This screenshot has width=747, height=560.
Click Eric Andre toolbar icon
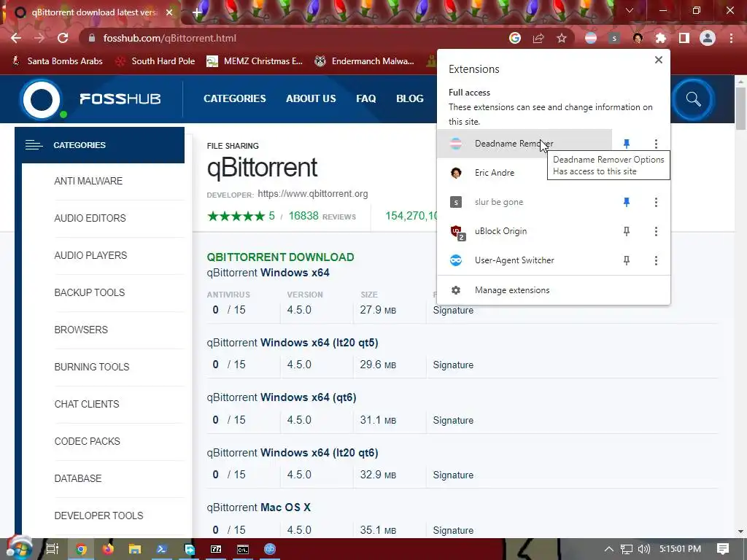(638, 38)
